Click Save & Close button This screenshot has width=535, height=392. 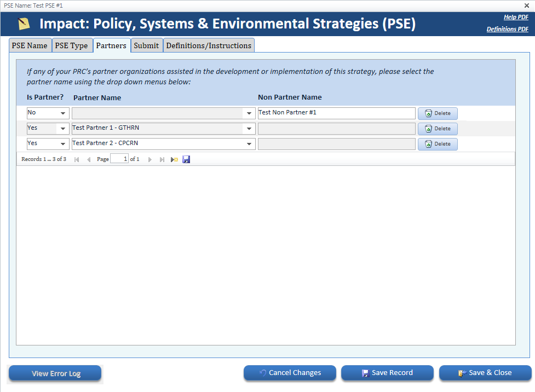pos(485,373)
